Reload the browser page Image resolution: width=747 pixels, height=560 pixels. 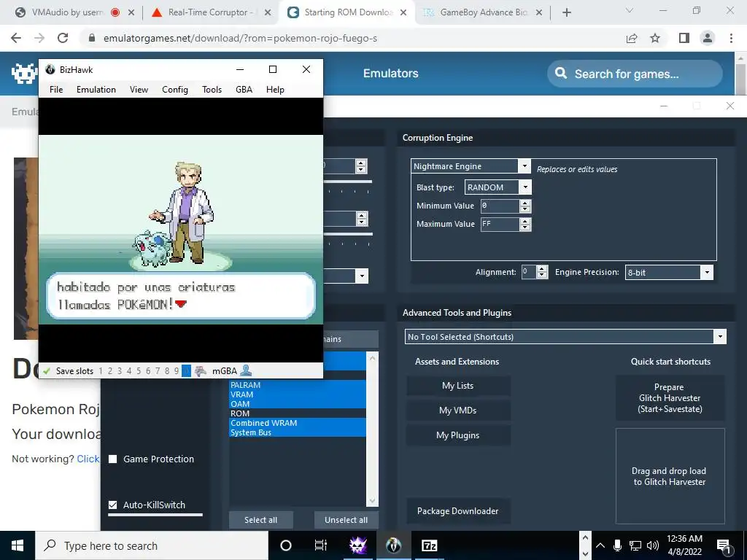pos(63,38)
